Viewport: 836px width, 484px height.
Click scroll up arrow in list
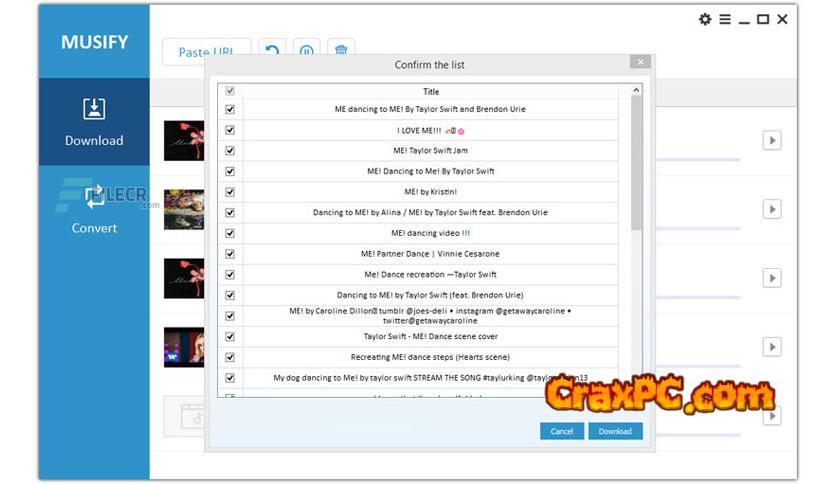tap(636, 91)
